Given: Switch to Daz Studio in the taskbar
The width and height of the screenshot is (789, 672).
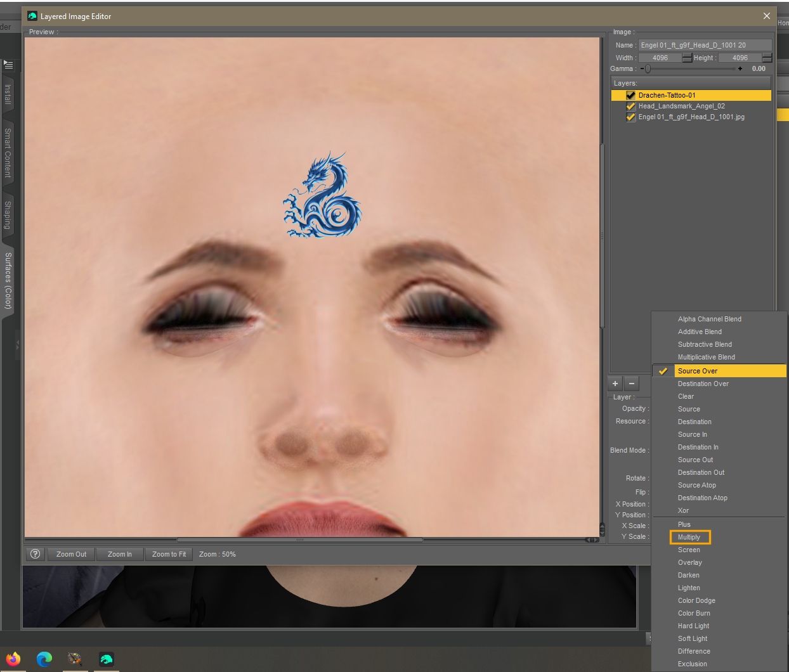Looking at the screenshot, I should 107,659.
